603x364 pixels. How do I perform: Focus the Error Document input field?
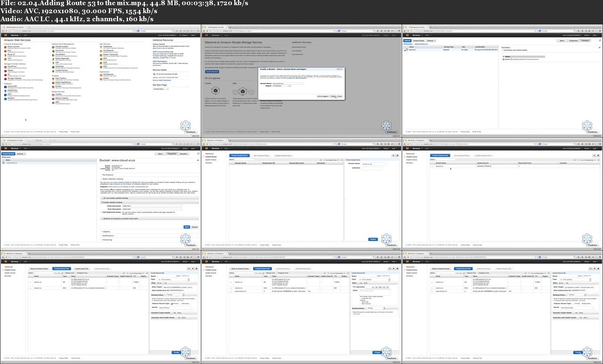pos(152,209)
